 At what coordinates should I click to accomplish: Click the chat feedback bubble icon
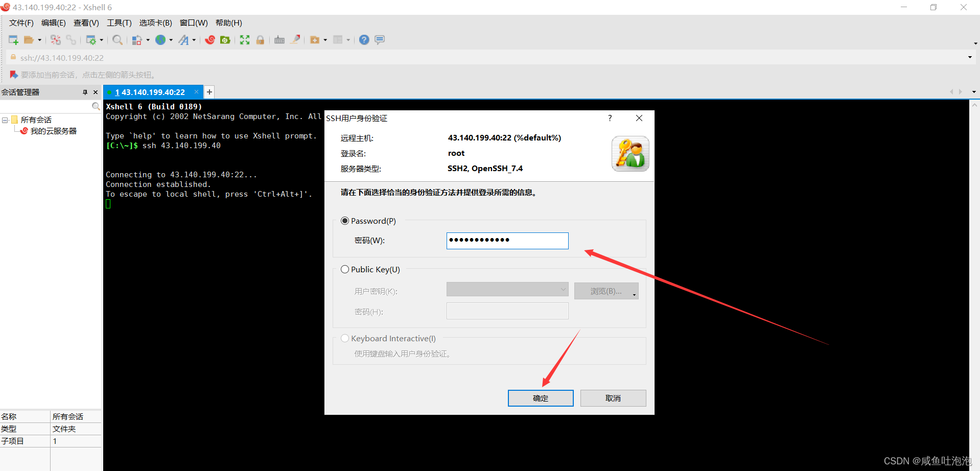click(380, 40)
